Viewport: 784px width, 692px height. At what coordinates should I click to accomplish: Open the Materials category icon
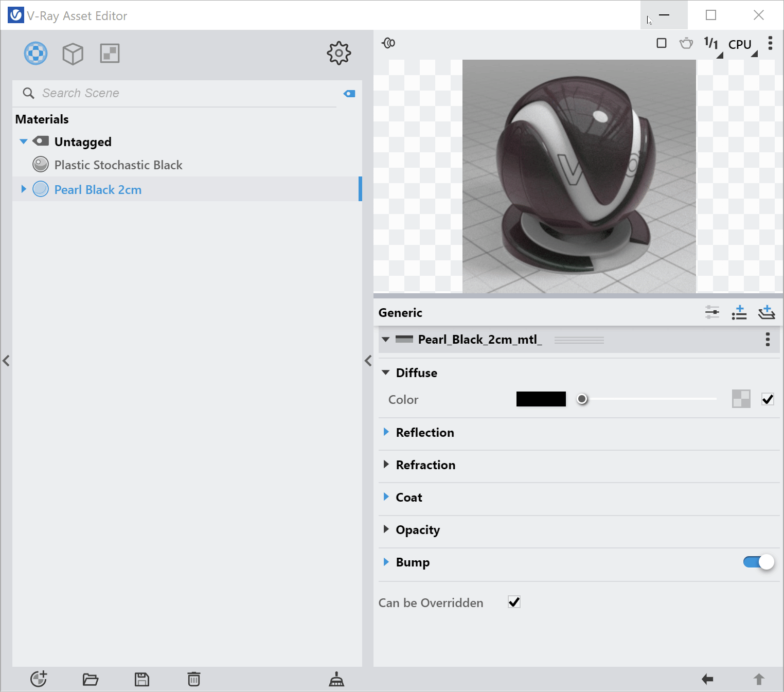coord(36,53)
